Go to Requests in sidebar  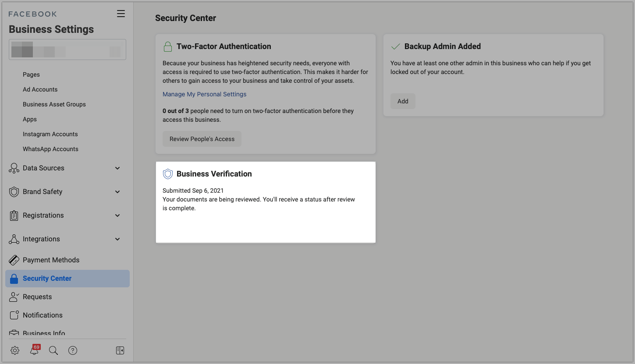(37, 297)
